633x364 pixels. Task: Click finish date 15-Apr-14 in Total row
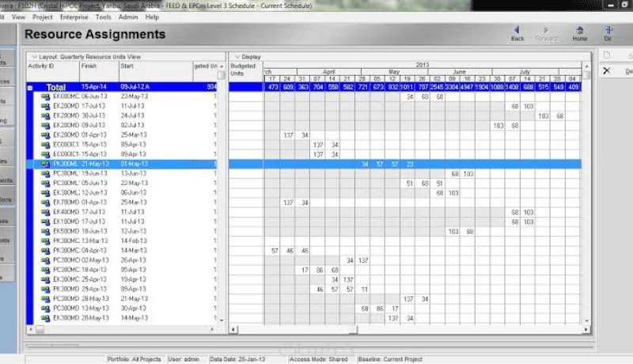(x=93, y=87)
